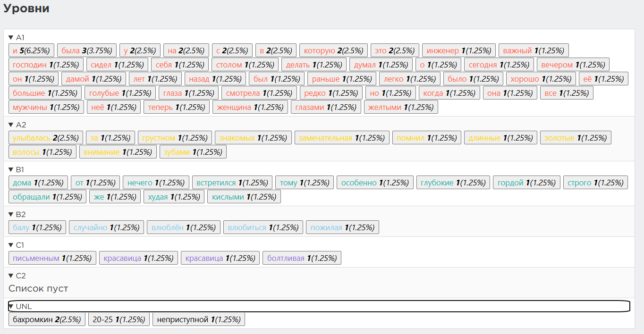Select the "кислыми" word chip
Screen dimensions: 644x334
tap(244, 197)
